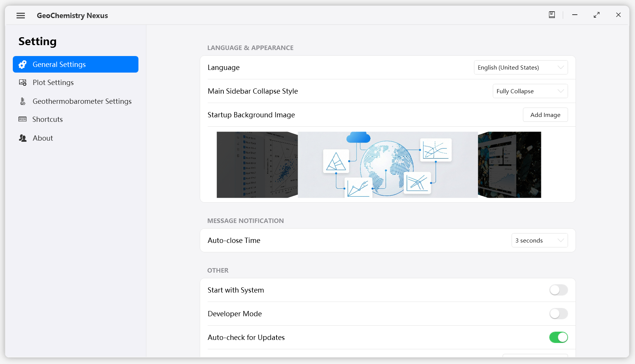Turn on Developer Mode switch

tap(558, 314)
